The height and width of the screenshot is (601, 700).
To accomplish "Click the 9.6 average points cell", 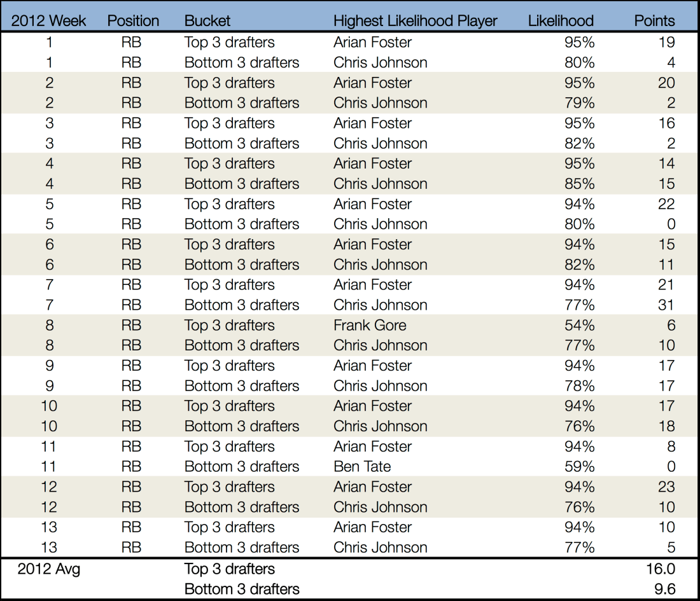I will 666,589.
